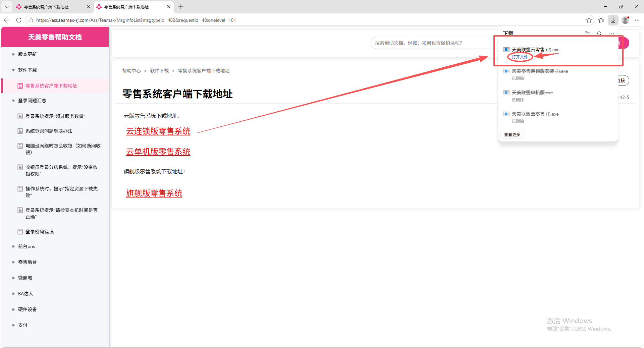The width and height of the screenshot is (644, 348).
Task: Click file icon of 天美联盟单机版.exe
Action: (506, 93)
